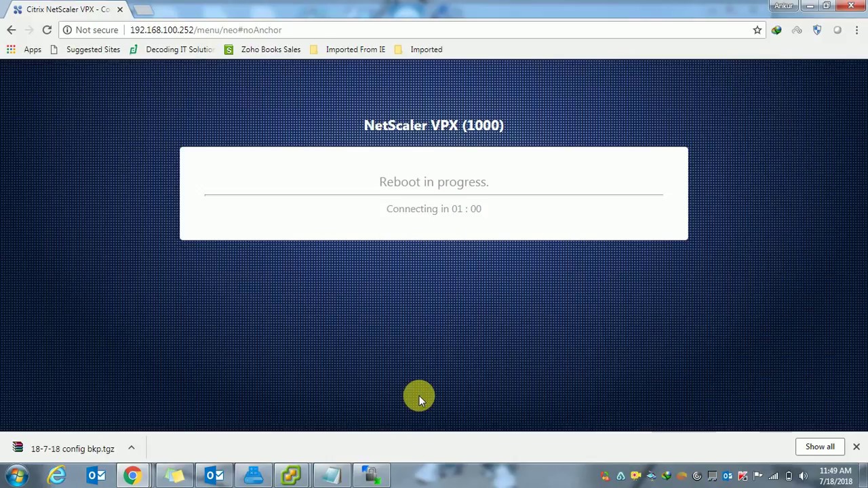Click the Connecting in 01 : 00 countdown
This screenshot has height=488, width=868.
434,209
